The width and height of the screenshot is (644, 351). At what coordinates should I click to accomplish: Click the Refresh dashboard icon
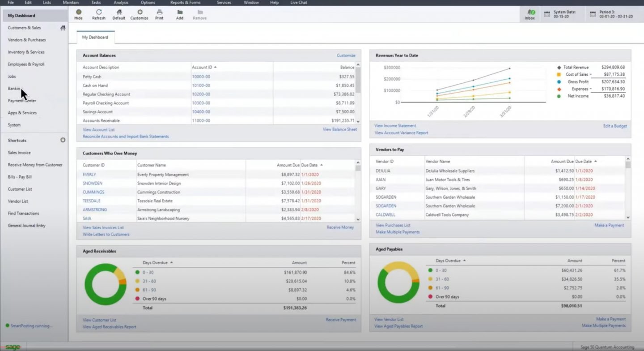(99, 12)
